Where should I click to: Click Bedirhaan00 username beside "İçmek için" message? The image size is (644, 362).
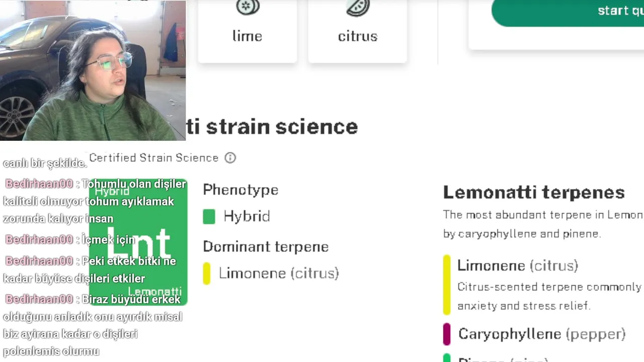pos(39,240)
